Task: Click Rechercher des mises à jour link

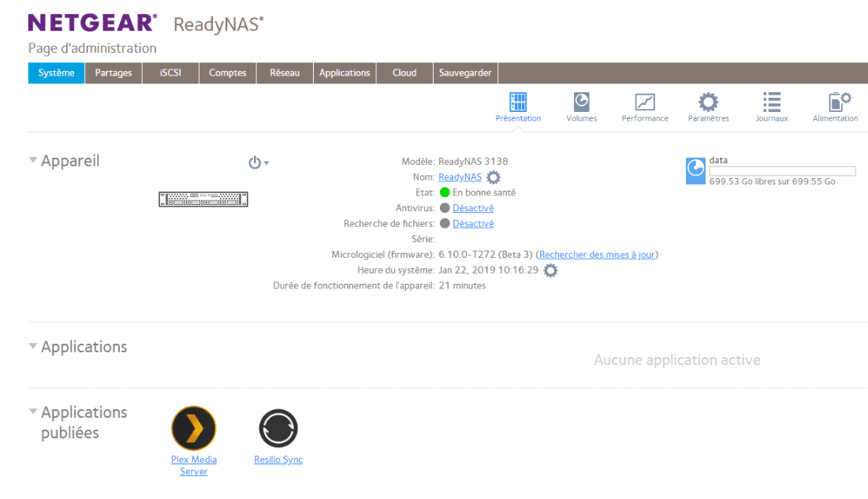Action: 597,255
